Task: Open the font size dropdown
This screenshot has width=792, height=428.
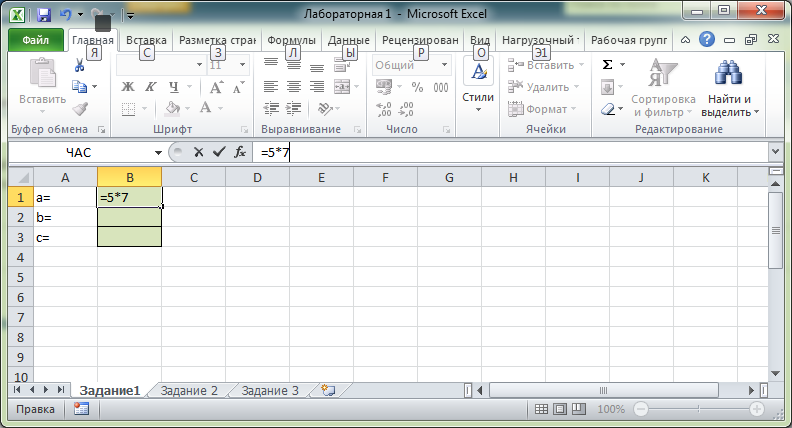Action: (x=242, y=65)
